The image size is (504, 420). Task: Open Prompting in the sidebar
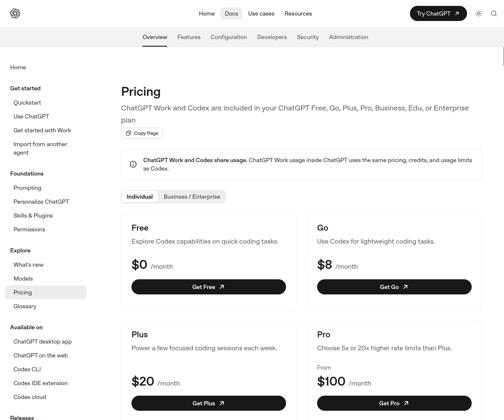pyautogui.click(x=27, y=188)
